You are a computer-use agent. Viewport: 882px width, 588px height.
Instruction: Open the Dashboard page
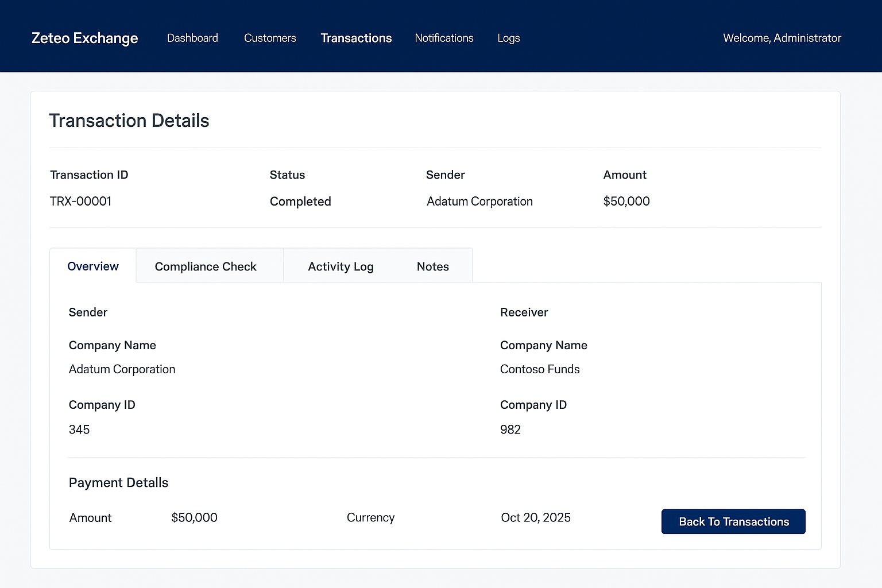(x=192, y=38)
